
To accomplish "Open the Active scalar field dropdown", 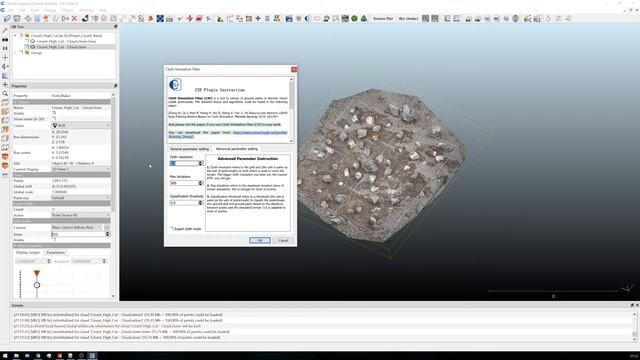I will [x=81, y=215].
